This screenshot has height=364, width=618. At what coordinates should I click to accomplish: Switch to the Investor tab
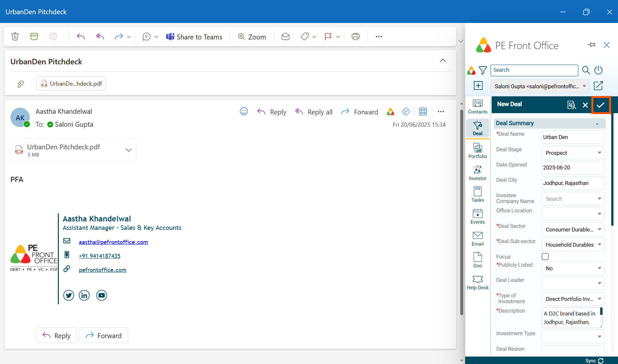point(477,173)
